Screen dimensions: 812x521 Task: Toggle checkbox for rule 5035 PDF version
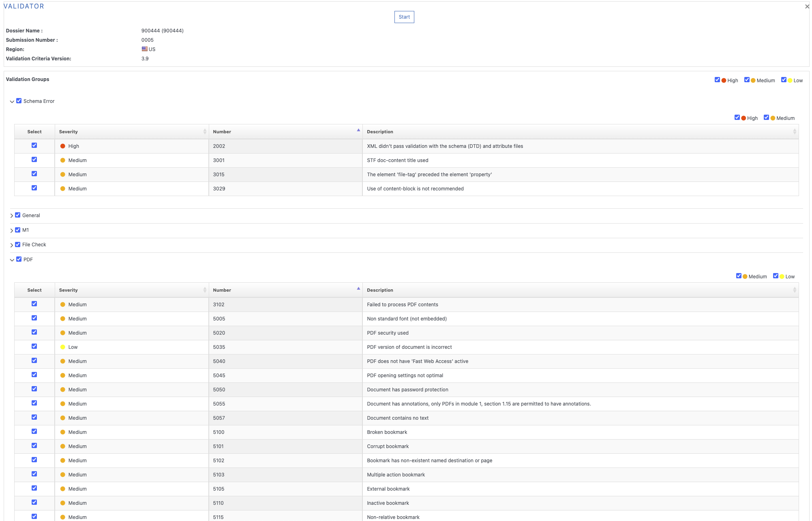[x=34, y=346]
